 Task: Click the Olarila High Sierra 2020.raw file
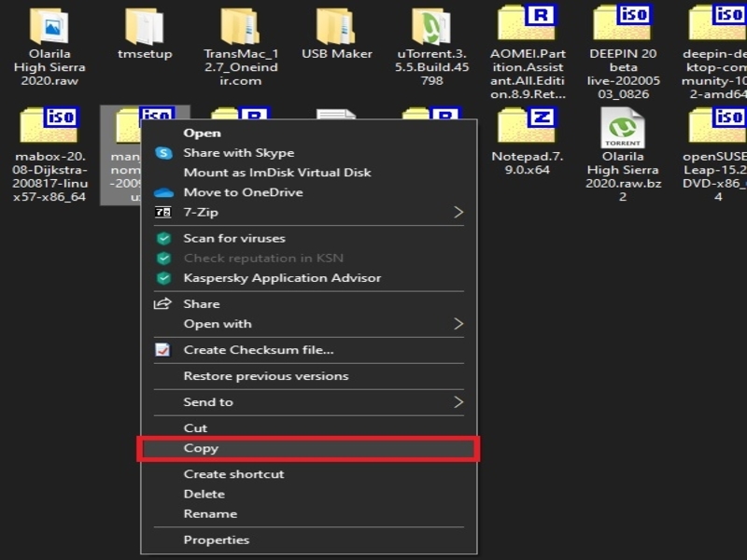coord(49,26)
